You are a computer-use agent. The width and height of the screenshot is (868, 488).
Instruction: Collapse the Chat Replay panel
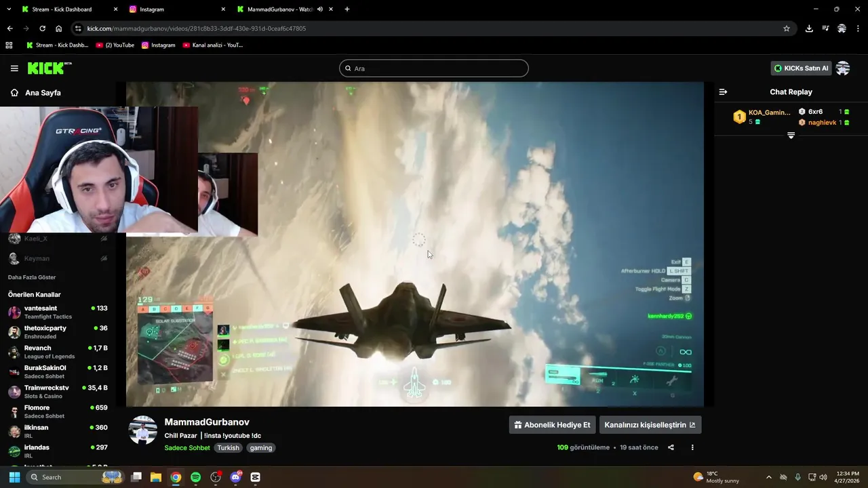pyautogui.click(x=723, y=92)
